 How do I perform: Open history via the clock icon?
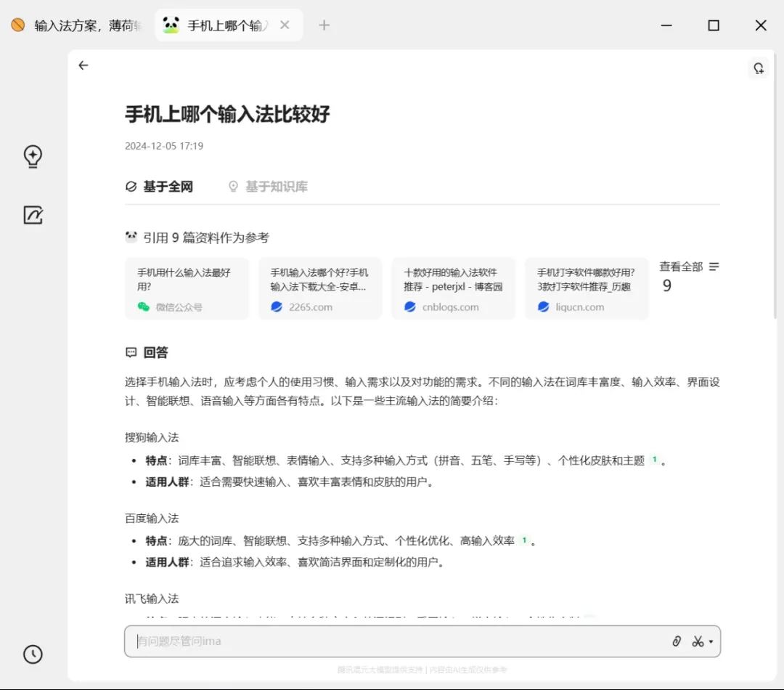[33, 654]
